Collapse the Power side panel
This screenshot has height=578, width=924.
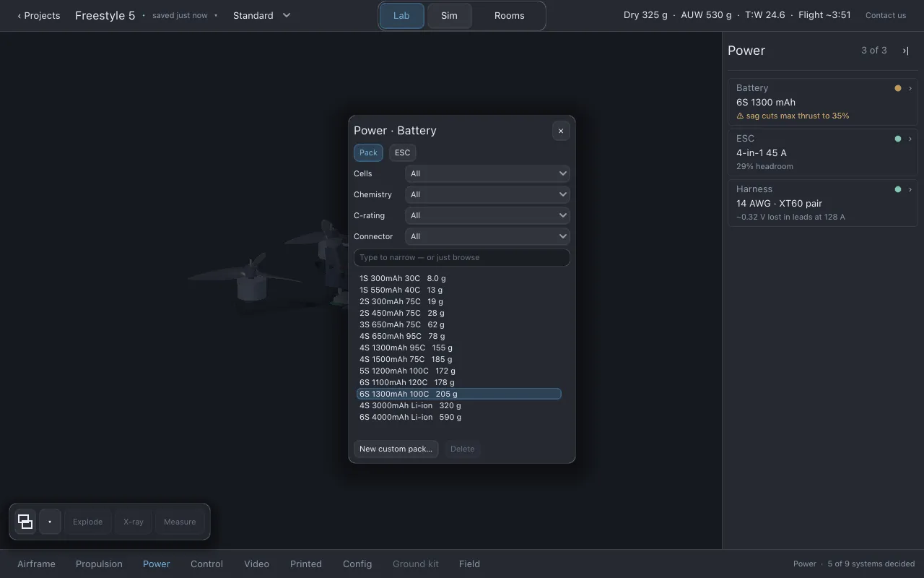pos(905,51)
